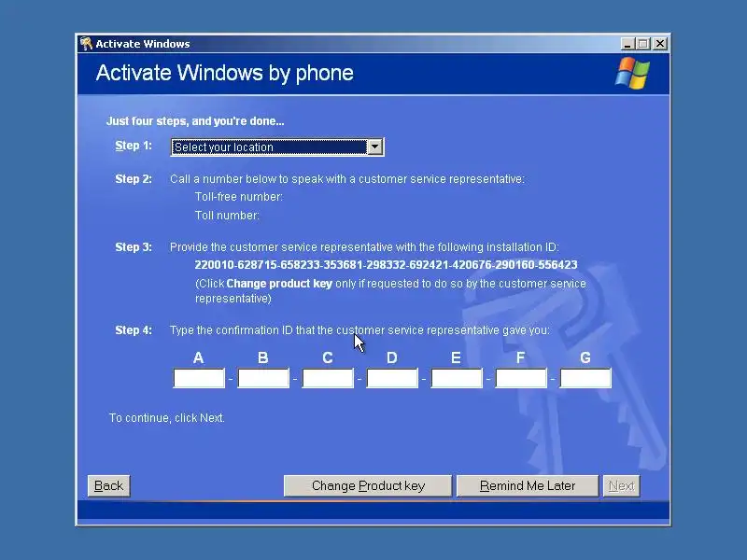This screenshot has height=560, width=747.
Task: Click the Change Product key button
Action: pos(368,485)
